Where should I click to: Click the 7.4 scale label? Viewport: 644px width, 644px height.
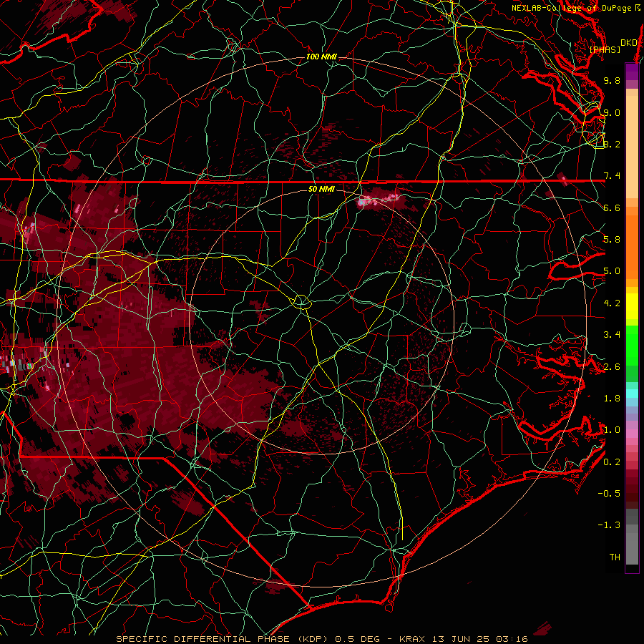click(x=612, y=176)
